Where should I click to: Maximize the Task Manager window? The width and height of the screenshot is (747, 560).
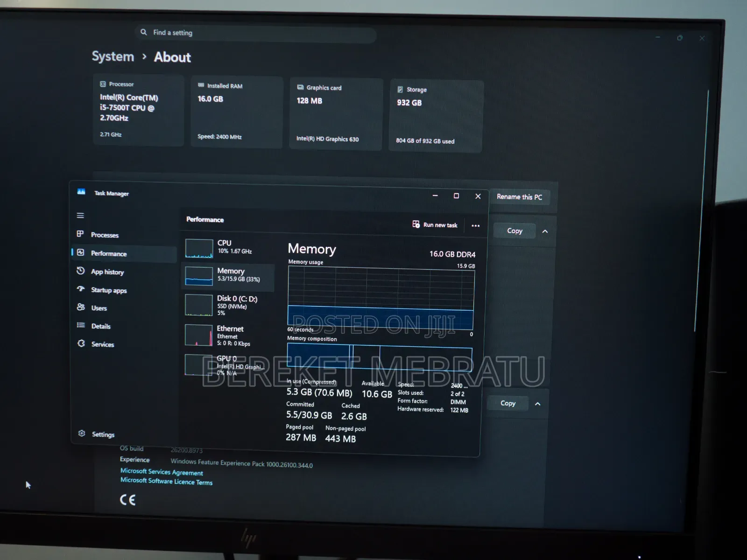(456, 196)
